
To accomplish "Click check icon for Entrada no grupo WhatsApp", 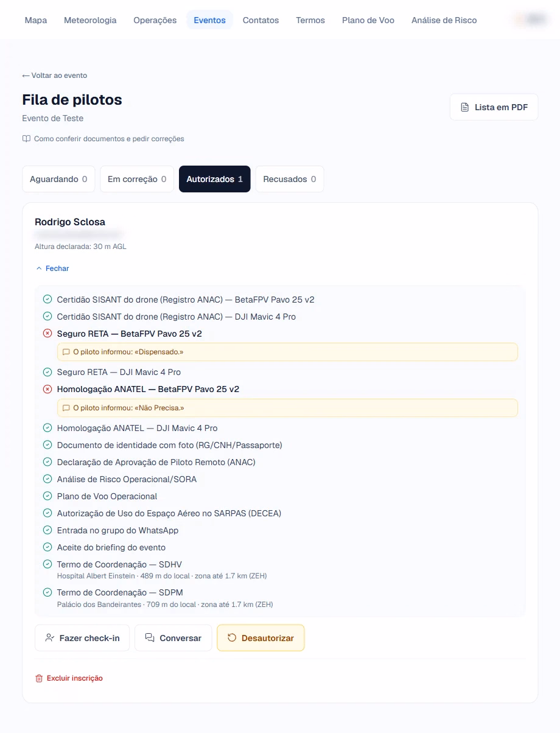I will [47, 530].
